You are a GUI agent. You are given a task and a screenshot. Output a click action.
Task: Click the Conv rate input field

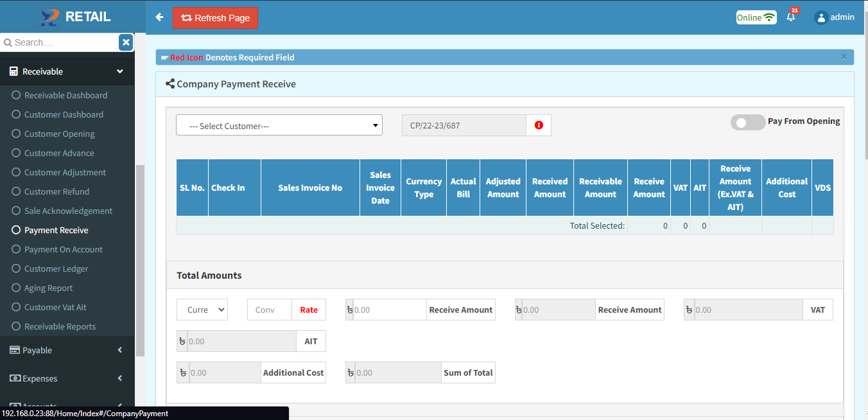269,310
